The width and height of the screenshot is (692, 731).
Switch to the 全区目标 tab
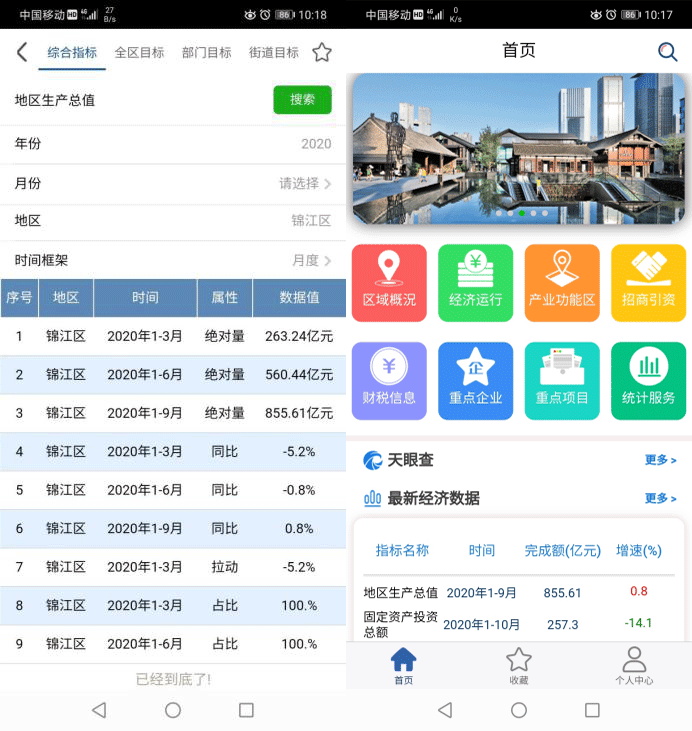pyautogui.click(x=139, y=53)
